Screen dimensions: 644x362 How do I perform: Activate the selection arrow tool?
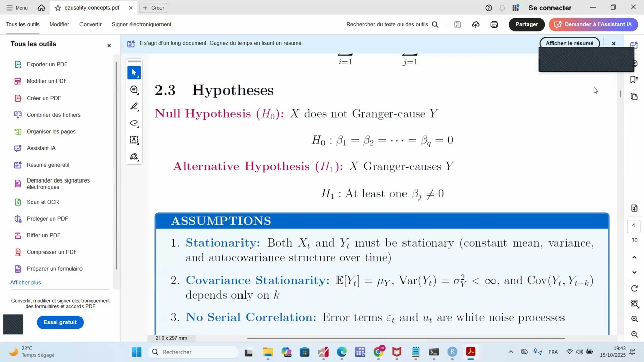click(134, 73)
